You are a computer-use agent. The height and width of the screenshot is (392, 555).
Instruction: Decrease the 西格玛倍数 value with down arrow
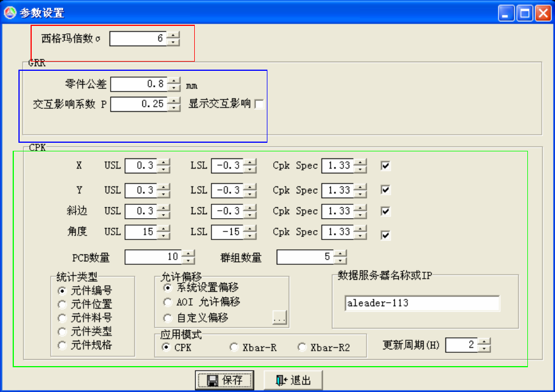coord(173,43)
